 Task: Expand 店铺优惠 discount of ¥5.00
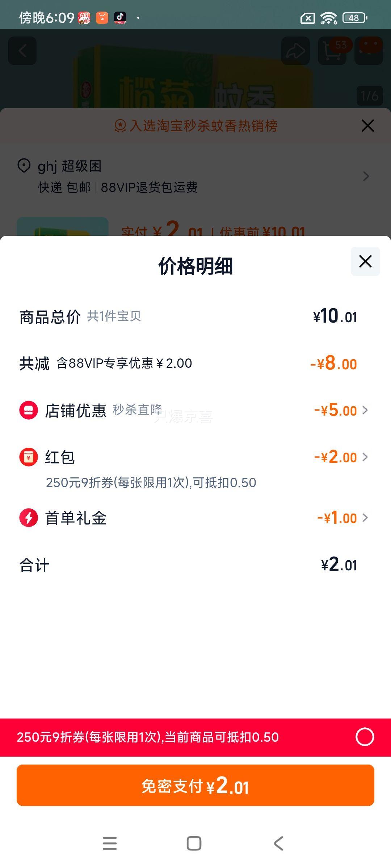click(x=341, y=410)
